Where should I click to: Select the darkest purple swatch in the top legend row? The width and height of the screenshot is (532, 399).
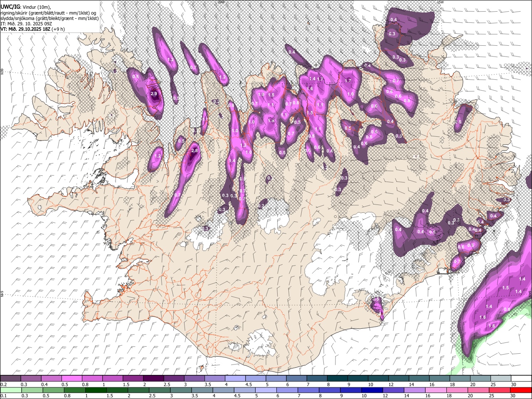153,378
